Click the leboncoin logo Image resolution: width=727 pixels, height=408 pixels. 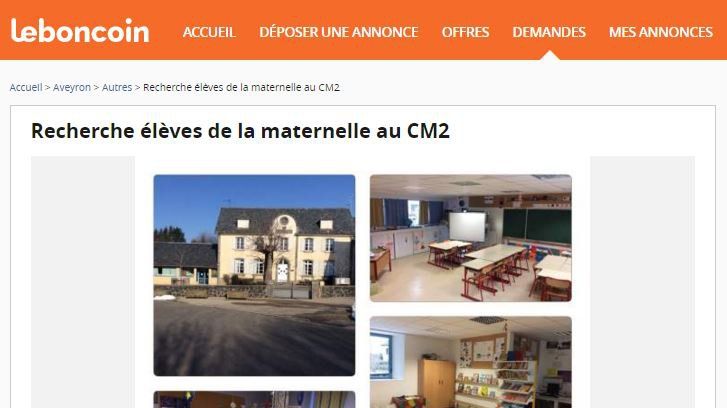coord(80,31)
